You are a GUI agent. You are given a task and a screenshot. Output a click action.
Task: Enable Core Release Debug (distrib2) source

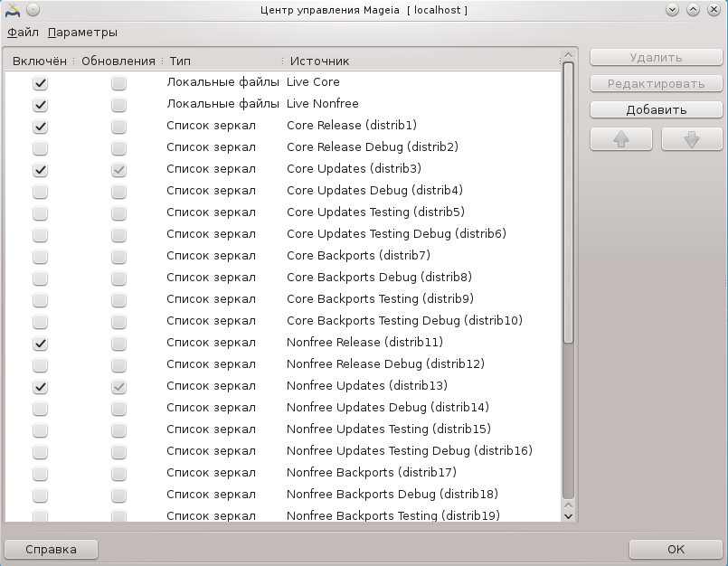pos(41,148)
